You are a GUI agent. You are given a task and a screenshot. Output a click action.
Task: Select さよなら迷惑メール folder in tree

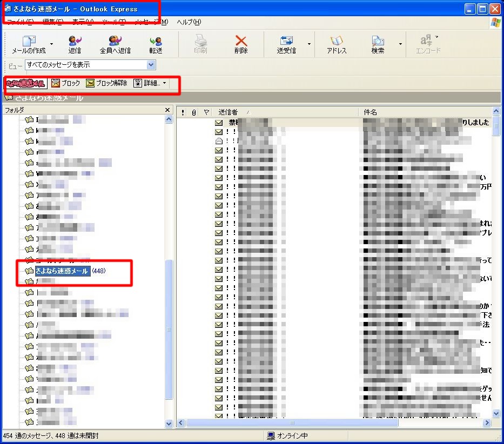pos(62,271)
